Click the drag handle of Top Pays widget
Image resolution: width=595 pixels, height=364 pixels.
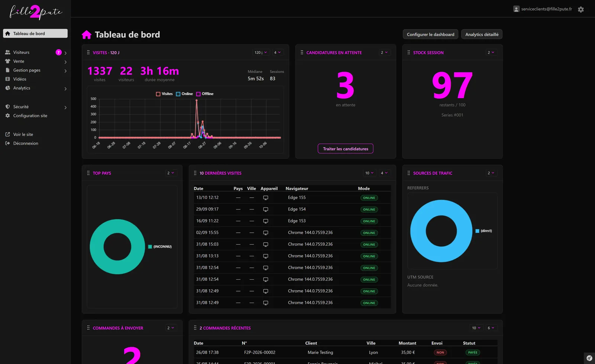point(88,173)
